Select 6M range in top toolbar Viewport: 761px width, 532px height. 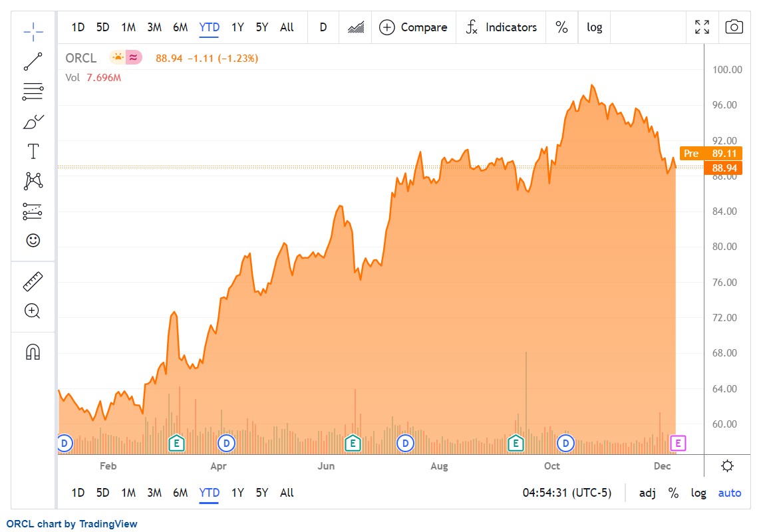[x=180, y=27]
